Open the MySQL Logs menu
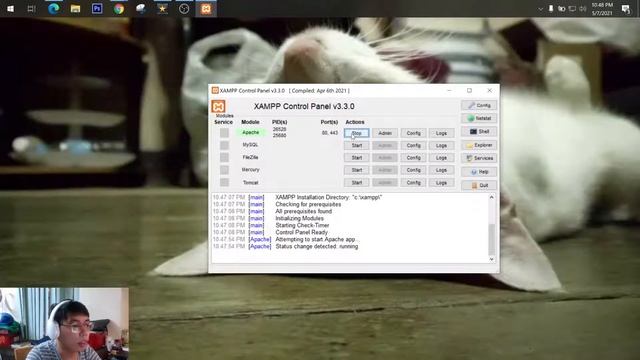The width and height of the screenshot is (640, 360). [x=442, y=145]
